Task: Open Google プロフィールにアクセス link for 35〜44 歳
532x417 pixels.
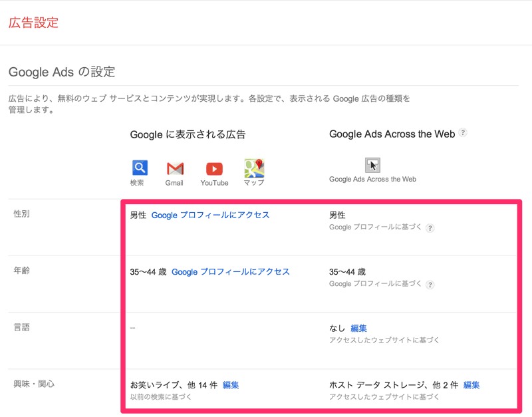Action: (x=230, y=271)
